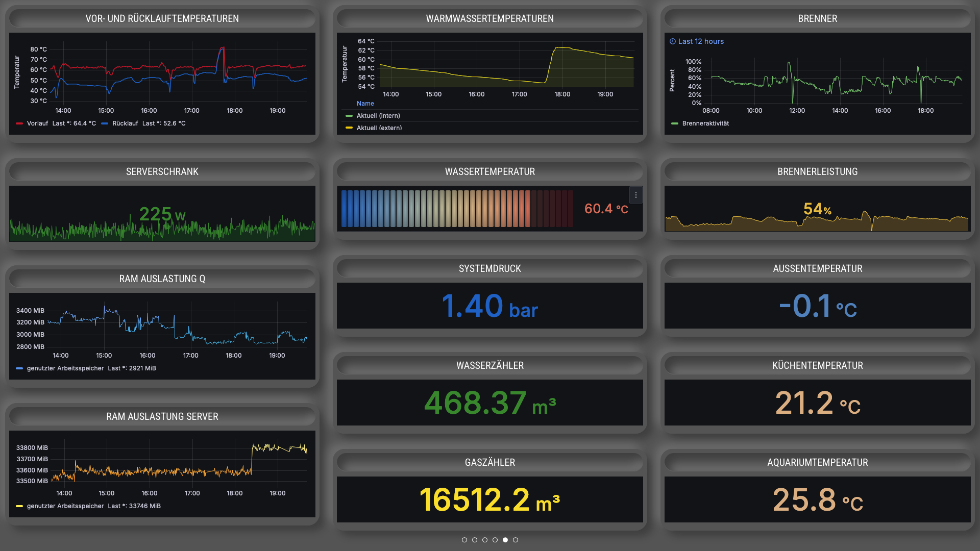
Task: Click the 25.8 °C Aquariumtemperatur value
Action: click(x=818, y=500)
